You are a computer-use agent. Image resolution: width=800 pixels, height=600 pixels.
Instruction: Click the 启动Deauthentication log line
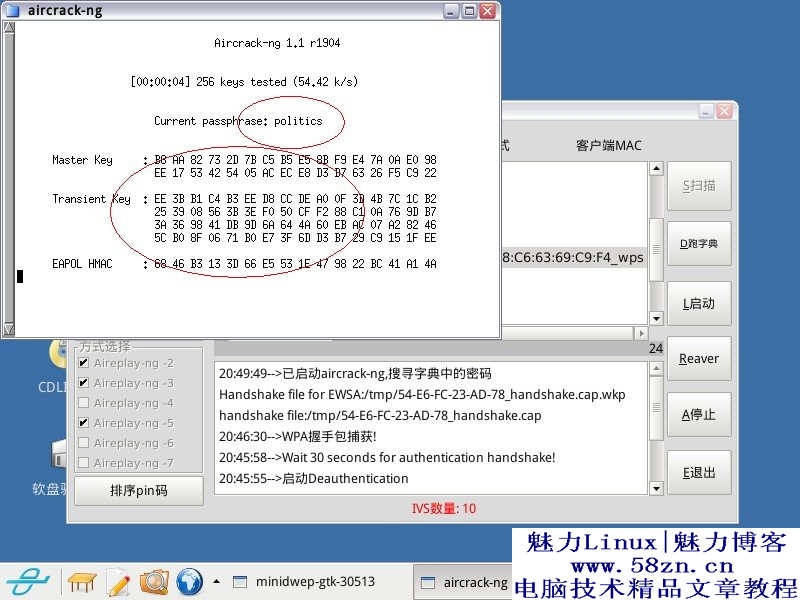tap(313, 479)
